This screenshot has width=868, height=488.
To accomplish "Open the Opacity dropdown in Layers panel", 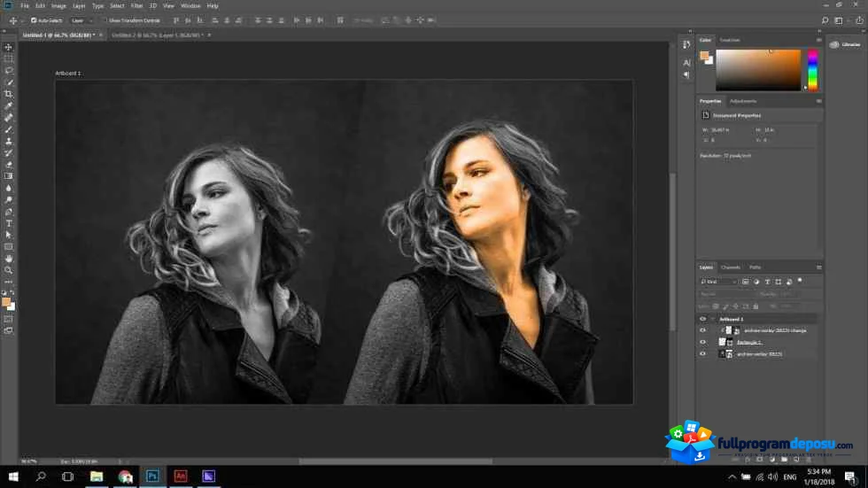I will click(786, 294).
